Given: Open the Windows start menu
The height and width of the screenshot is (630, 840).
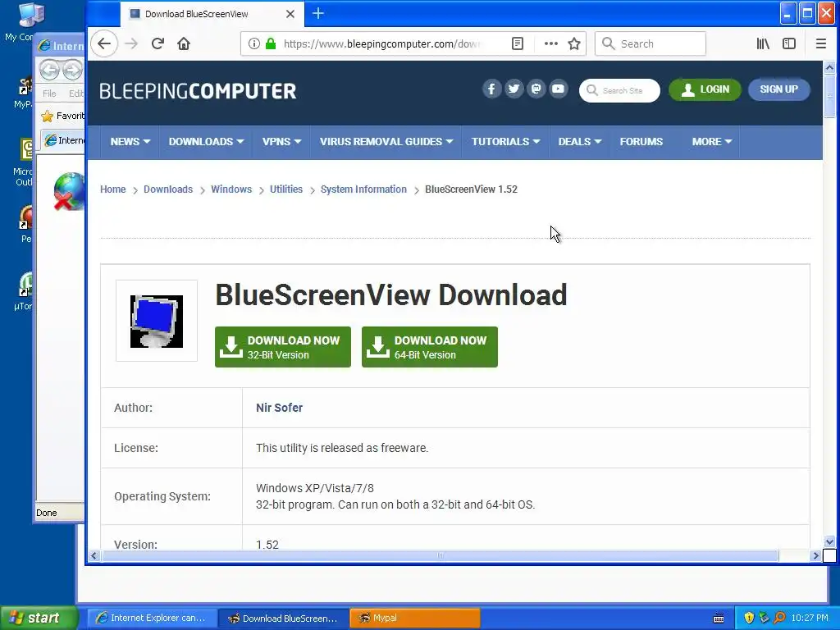Looking at the screenshot, I should tap(39, 618).
